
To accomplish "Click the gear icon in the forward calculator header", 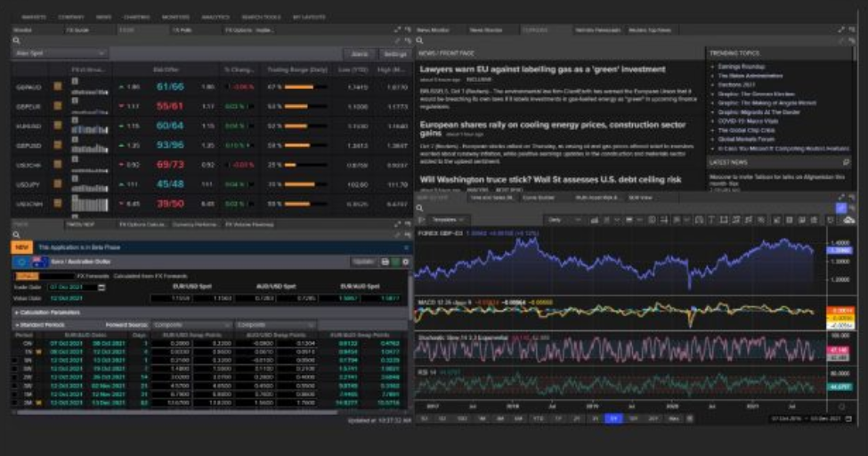I will click(x=406, y=262).
